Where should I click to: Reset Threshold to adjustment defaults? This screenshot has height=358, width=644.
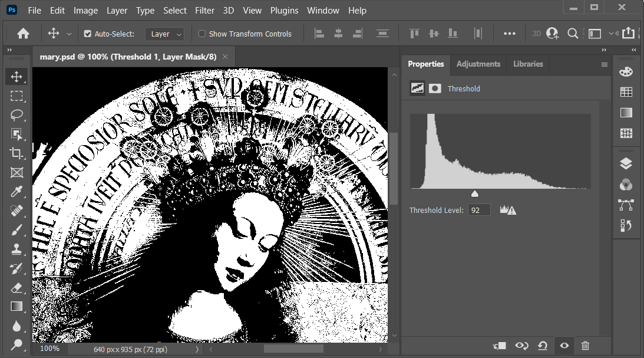click(543, 346)
